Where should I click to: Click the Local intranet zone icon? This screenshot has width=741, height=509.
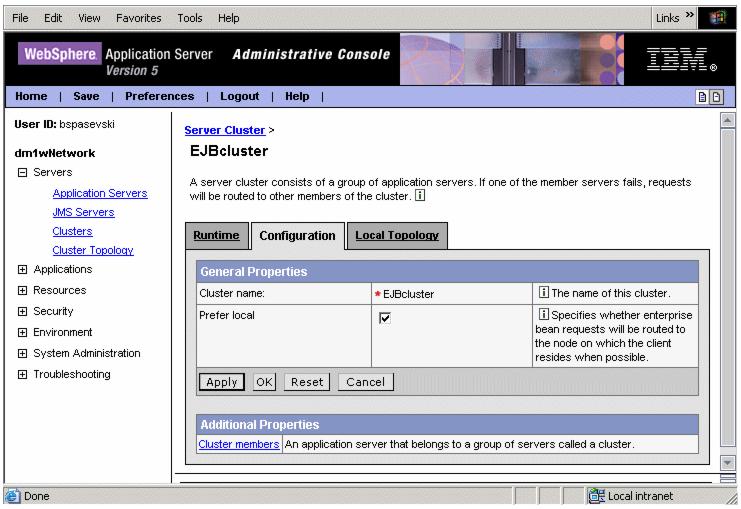click(x=596, y=496)
